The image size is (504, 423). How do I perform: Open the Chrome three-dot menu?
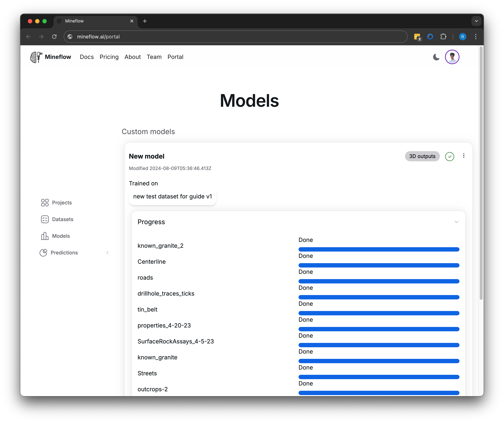(x=475, y=36)
